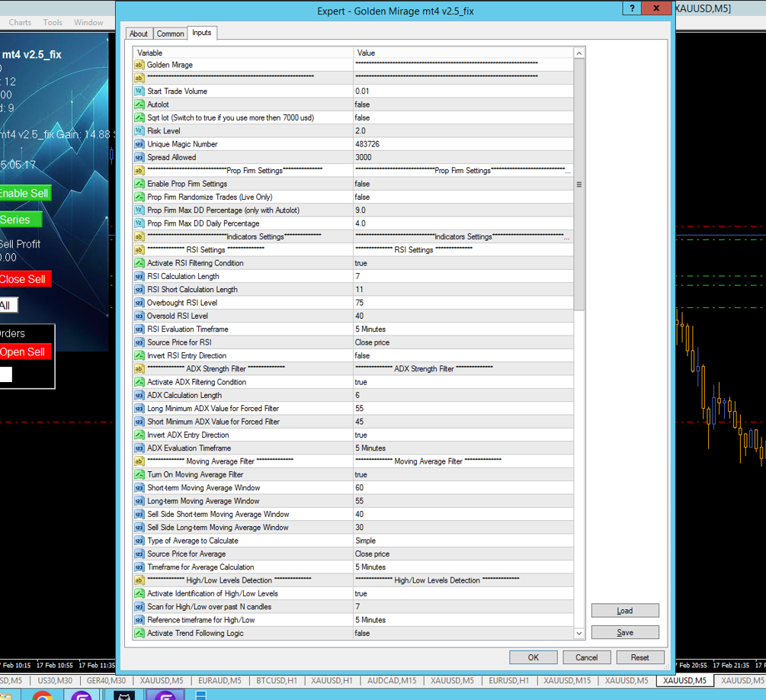This screenshot has width=766, height=700.
Task: Switch to the Common tab
Action: click(170, 34)
